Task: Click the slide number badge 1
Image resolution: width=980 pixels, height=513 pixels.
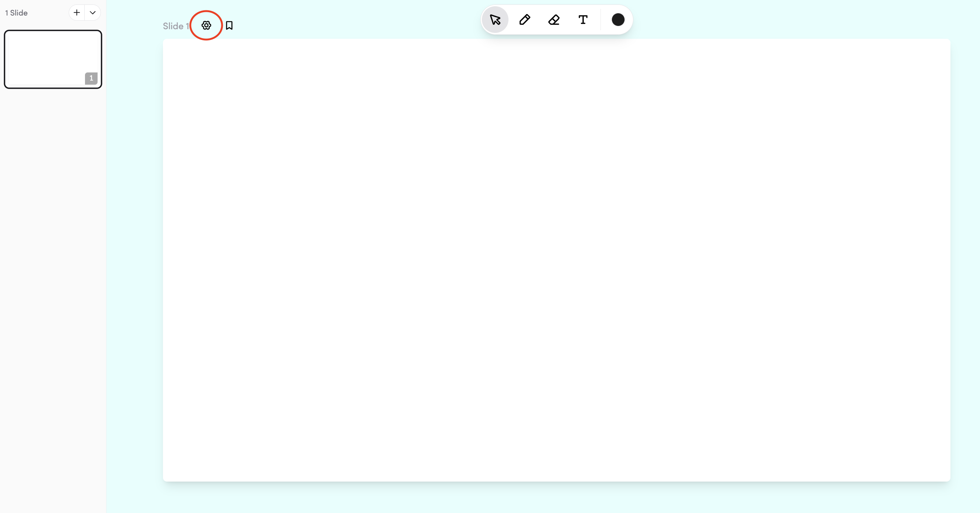Action: coord(91,78)
